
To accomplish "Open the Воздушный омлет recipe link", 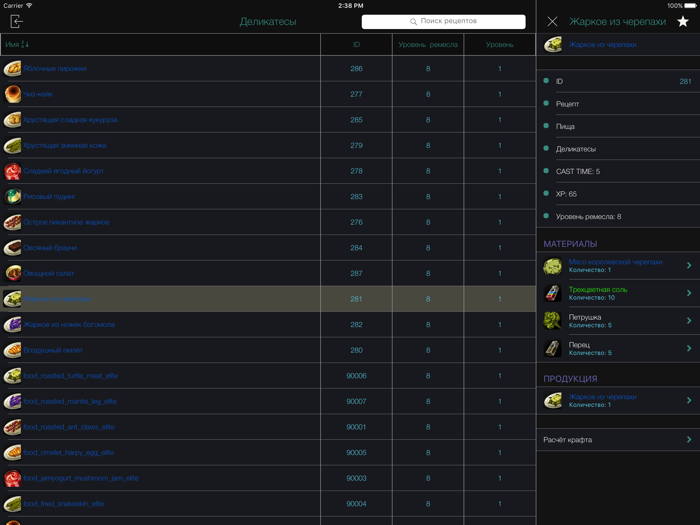I will (x=53, y=350).
